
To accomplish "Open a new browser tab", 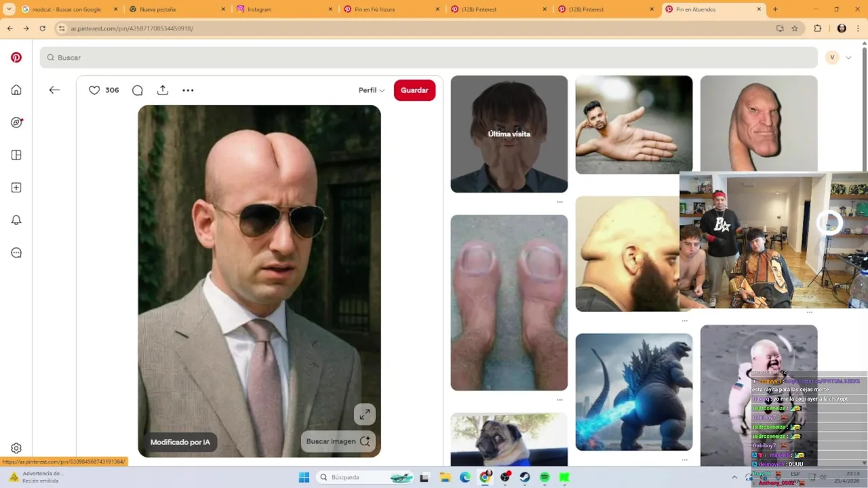I will 775,9.
